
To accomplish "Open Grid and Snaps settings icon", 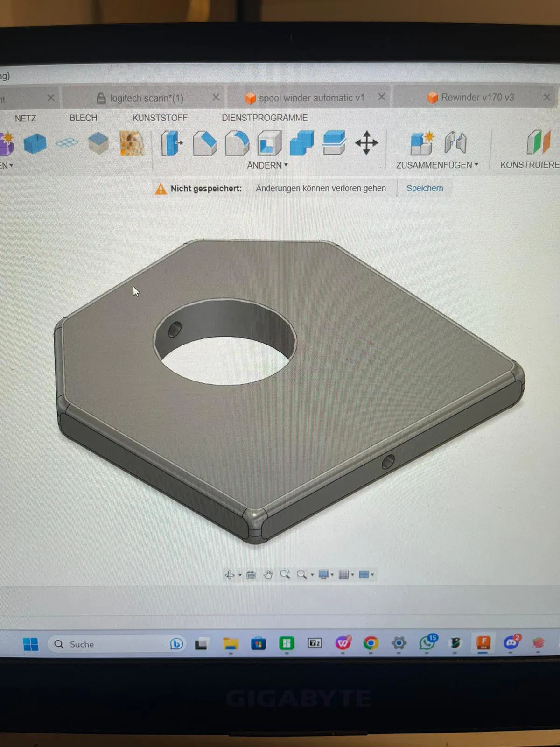I will coord(344,574).
